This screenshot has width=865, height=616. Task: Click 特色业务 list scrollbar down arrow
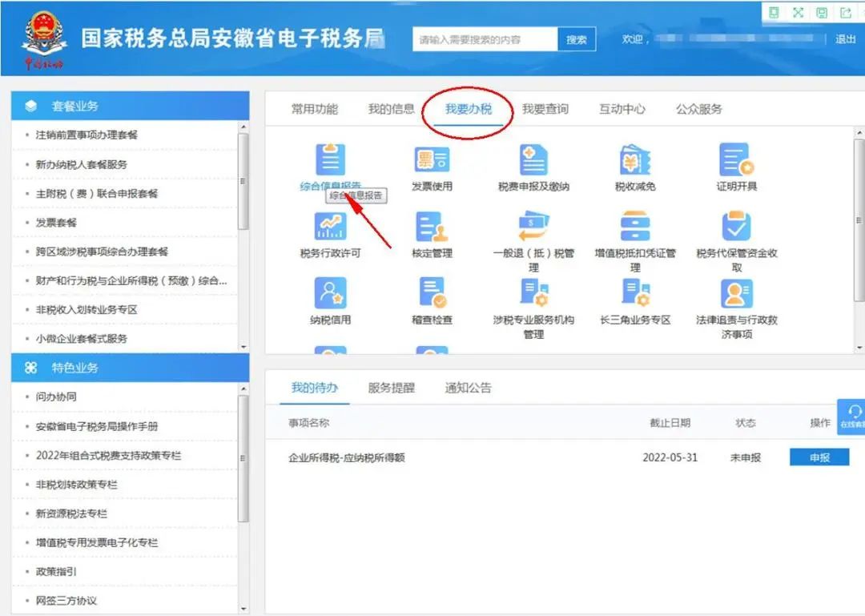(x=243, y=609)
